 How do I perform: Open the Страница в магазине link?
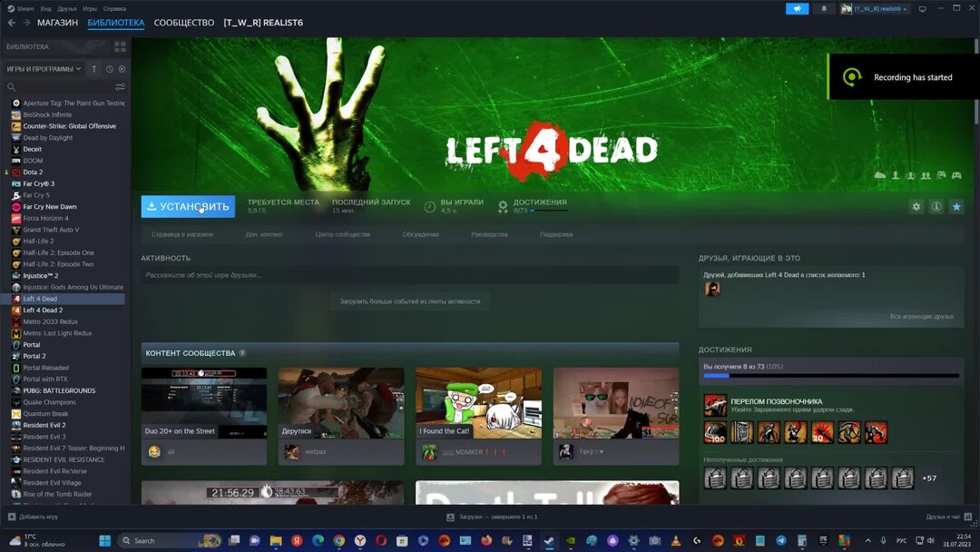[x=181, y=234]
